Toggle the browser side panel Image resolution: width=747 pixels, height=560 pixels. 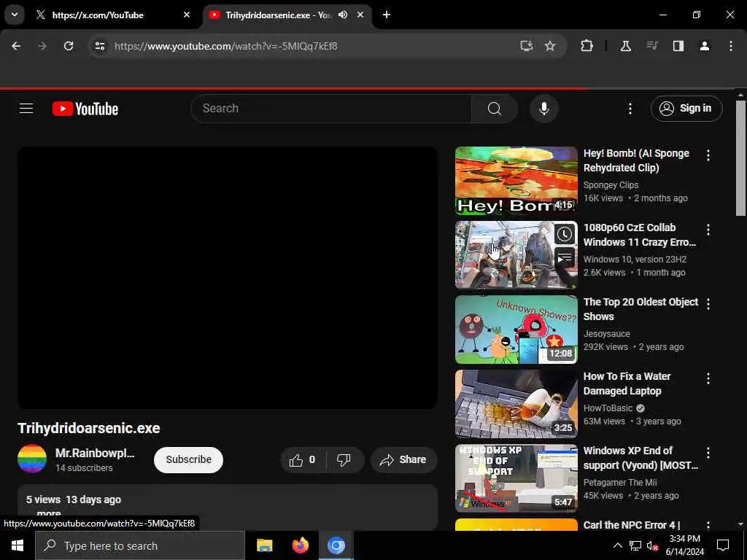coord(678,46)
